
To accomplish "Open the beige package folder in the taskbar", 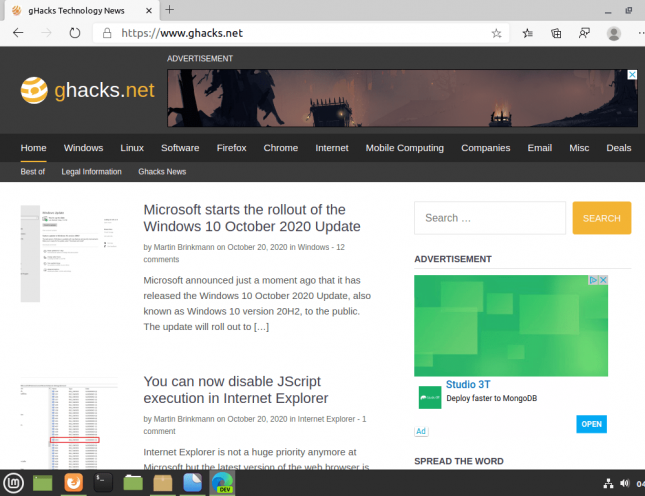I will click(162, 483).
